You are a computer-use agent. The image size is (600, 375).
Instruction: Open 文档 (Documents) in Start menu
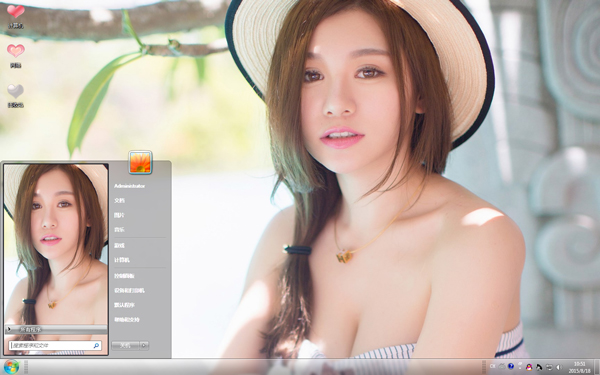click(x=119, y=201)
